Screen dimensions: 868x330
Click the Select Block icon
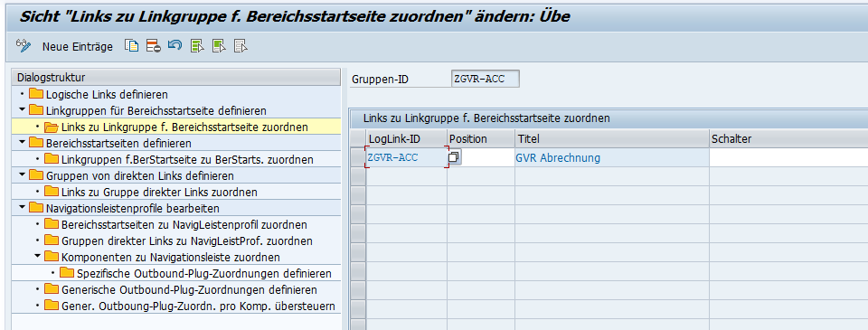pyautogui.click(x=219, y=46)
